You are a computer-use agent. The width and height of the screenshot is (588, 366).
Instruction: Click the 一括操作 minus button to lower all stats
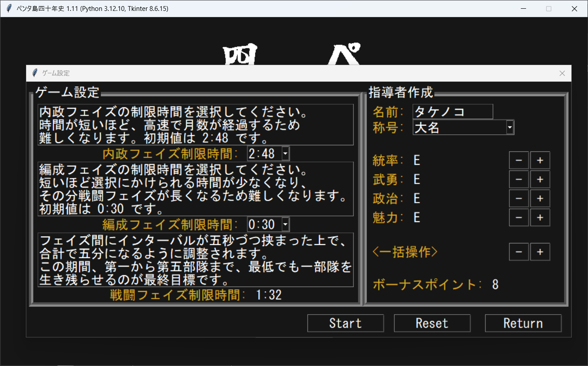pos(519,252)
